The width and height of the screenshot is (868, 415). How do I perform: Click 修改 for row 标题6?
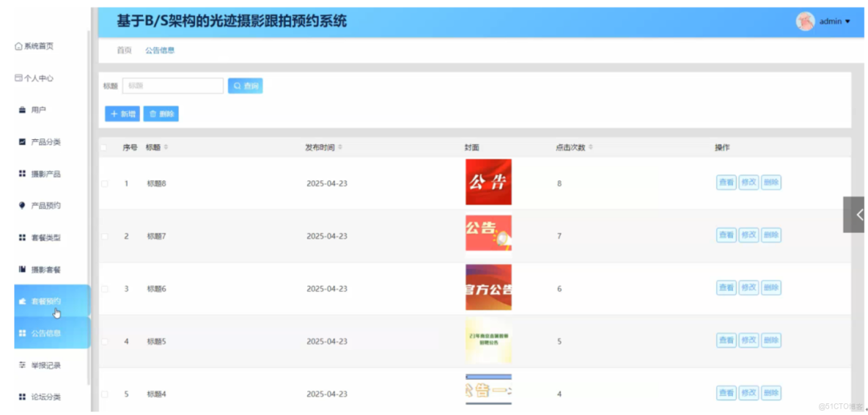click(x=749, y=287)
